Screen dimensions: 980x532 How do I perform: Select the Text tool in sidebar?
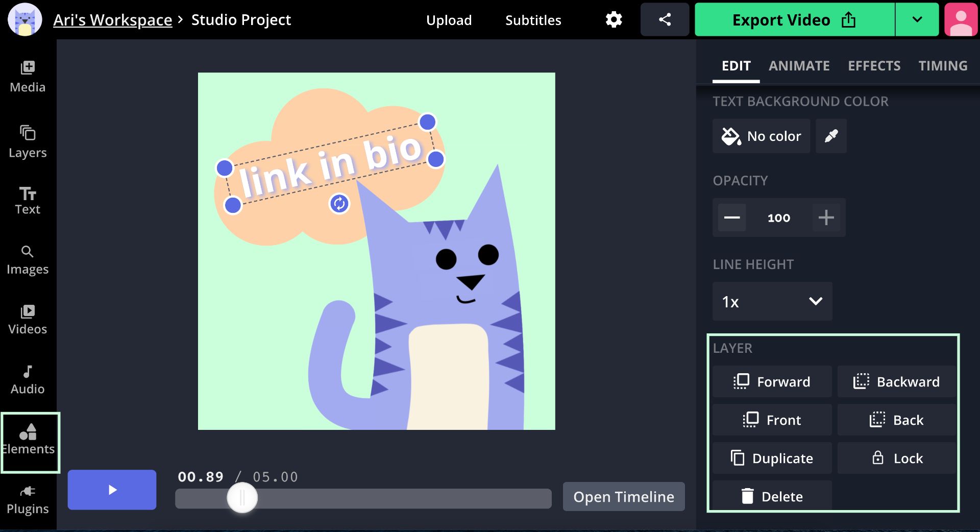tap(28, 200)
